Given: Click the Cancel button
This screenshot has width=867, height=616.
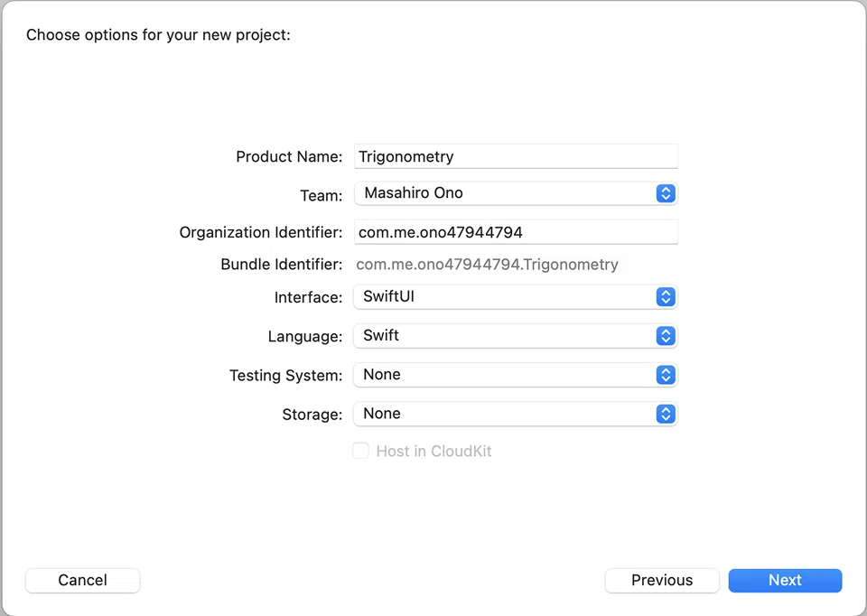Looking at the screenshot, I should click(83, 581).
